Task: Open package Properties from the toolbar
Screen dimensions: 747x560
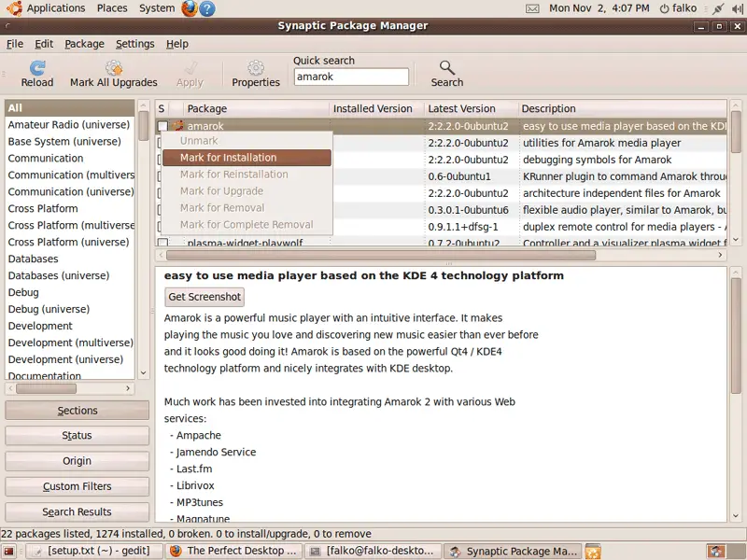Action: pyautogui.click(x=256, y=74)
